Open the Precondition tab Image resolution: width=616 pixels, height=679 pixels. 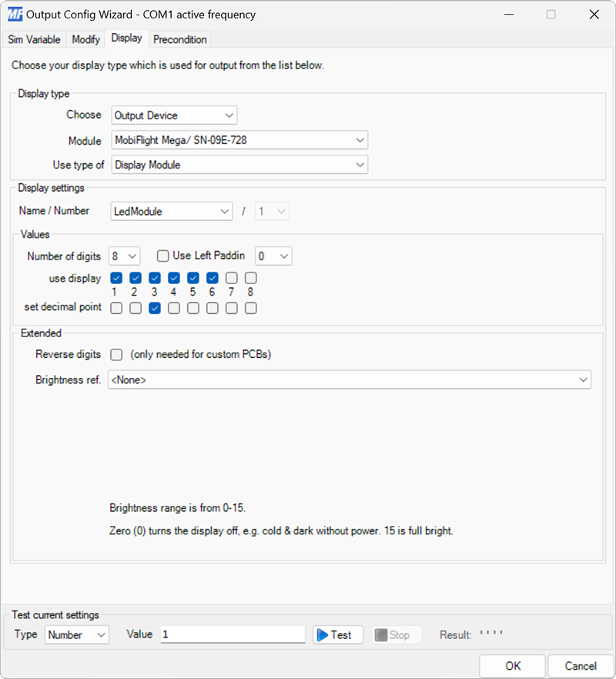click(179, 39)
